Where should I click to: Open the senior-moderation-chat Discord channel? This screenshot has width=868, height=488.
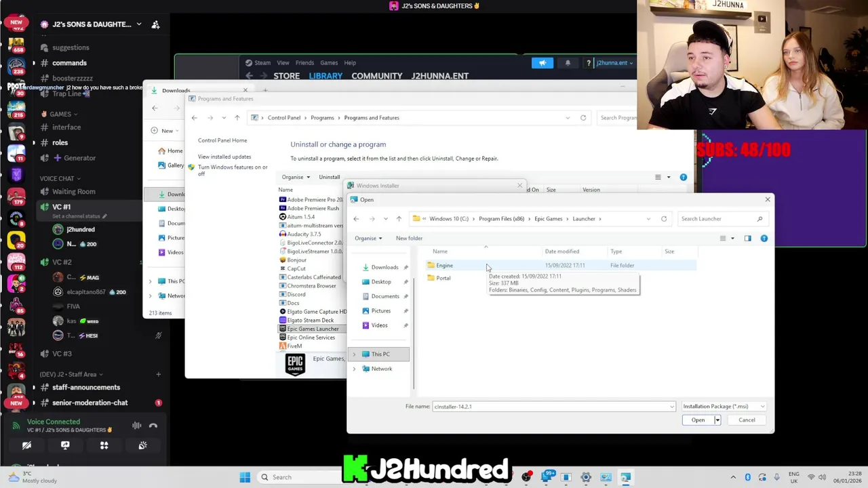click(x=90, y=403)
